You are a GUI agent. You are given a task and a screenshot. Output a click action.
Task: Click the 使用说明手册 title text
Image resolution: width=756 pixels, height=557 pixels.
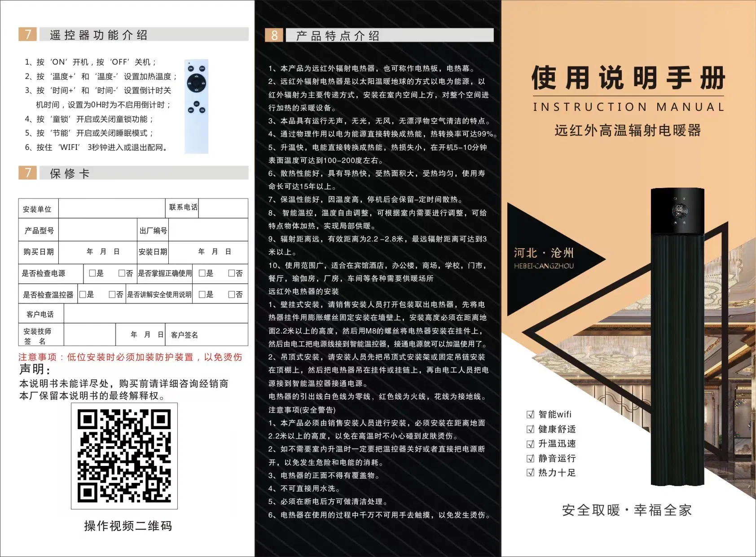coord(628,78)
